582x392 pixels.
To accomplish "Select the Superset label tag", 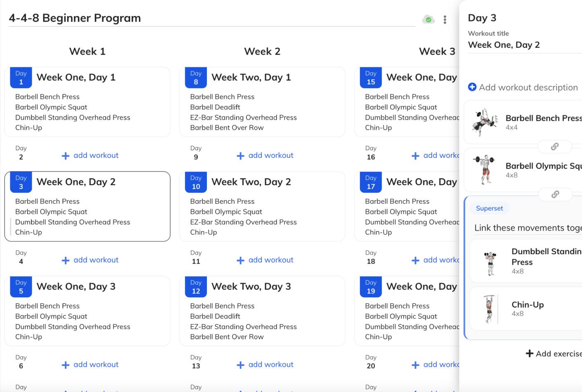I will (489, 208).
